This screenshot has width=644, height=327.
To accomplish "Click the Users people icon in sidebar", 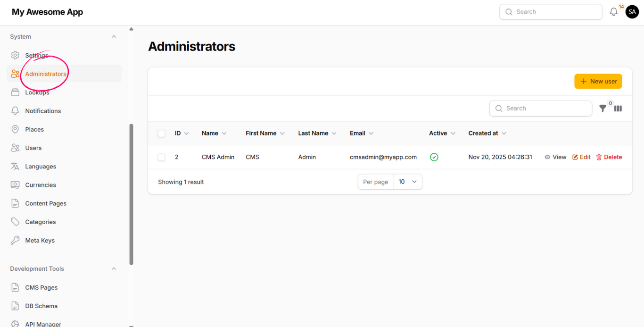I will [x=15, y=148].
